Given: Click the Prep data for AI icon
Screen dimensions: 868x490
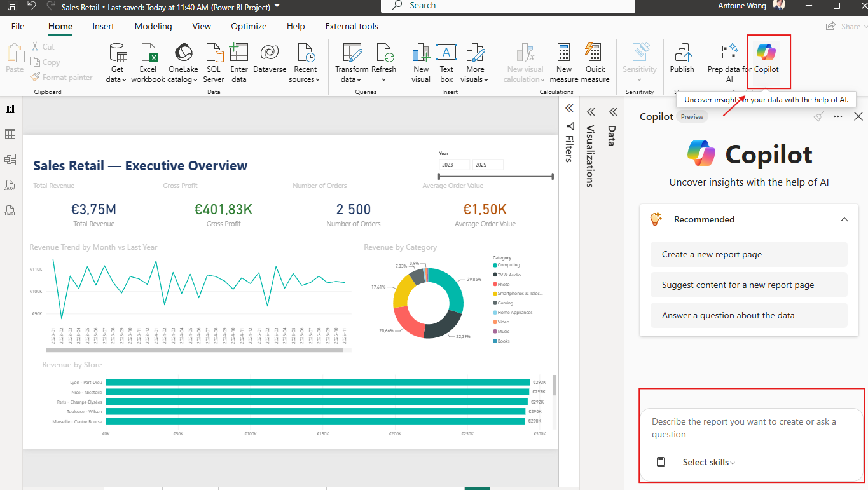Looking at the screenshot, I should [x=729, y=53].
